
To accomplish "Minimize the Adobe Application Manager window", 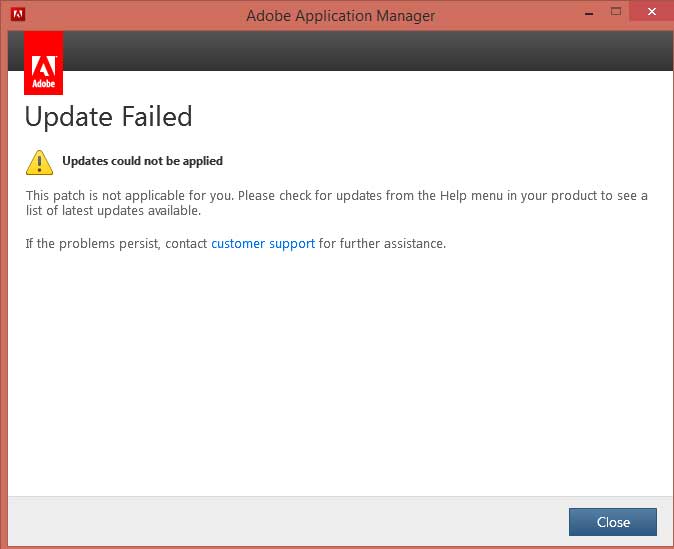I will point(589,13).
